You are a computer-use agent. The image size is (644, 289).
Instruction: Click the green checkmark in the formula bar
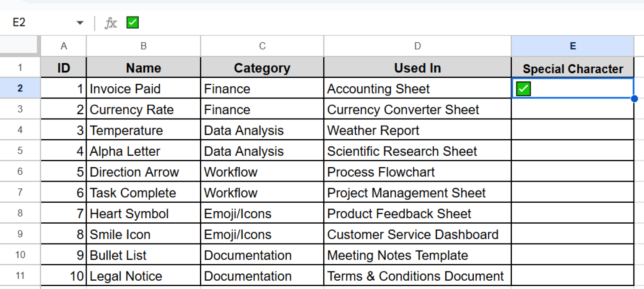coord(132,23)
